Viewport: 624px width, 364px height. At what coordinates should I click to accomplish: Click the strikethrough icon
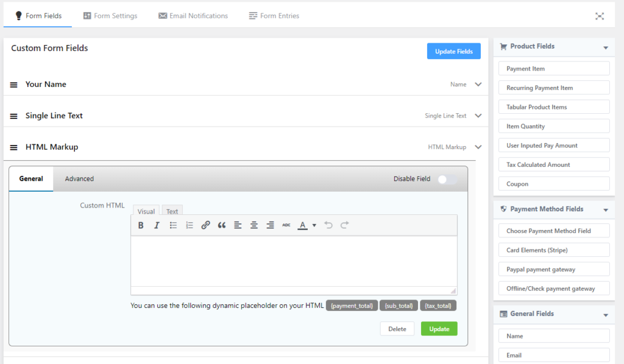[286, 225]
